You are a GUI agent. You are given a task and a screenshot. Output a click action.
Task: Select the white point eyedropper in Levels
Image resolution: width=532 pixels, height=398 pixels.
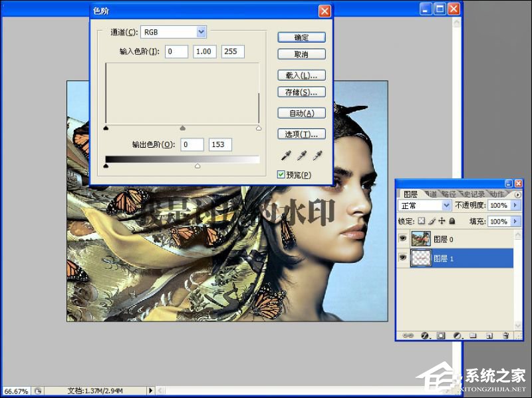click(x=318, y=155)
